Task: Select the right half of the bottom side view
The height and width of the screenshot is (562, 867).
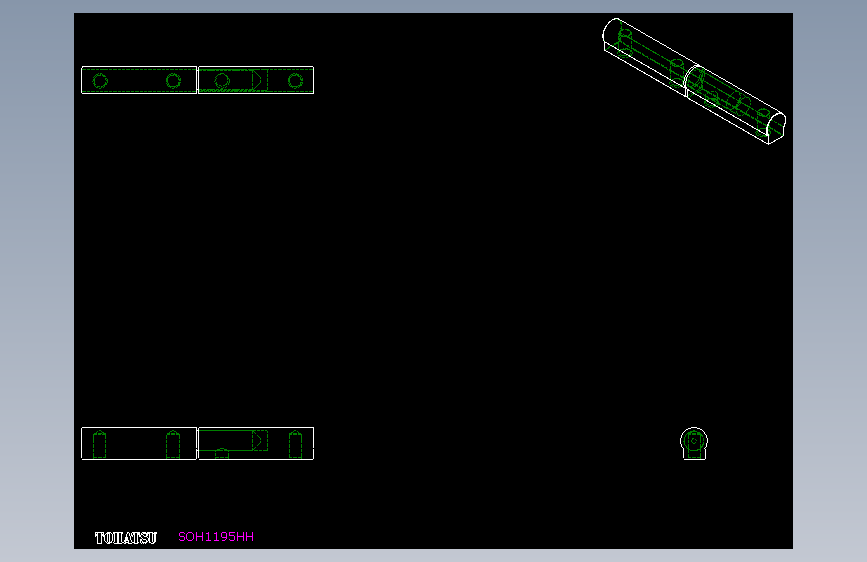Action: coord(256,443)
